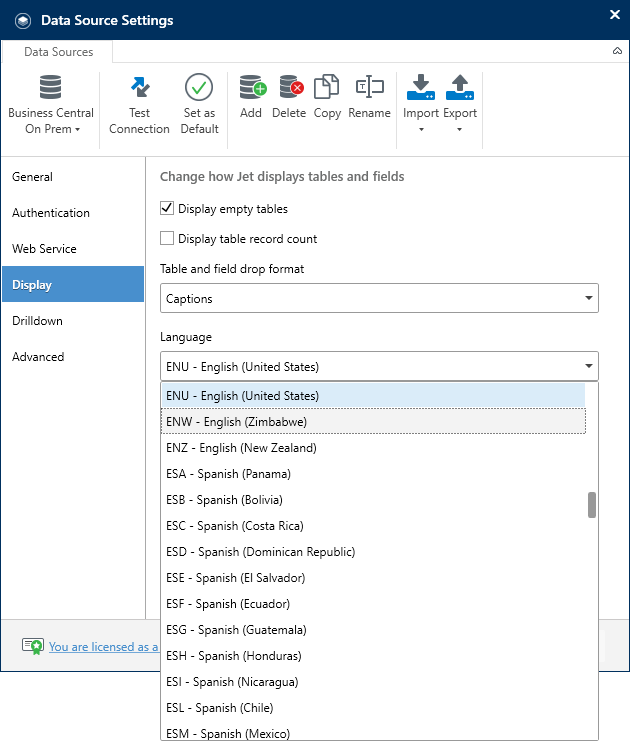Image resolution: width=630 pixels, height=741 pixels.
Task: Choose ESG - Spanish (Guatemala)
Action: (373, 629)
